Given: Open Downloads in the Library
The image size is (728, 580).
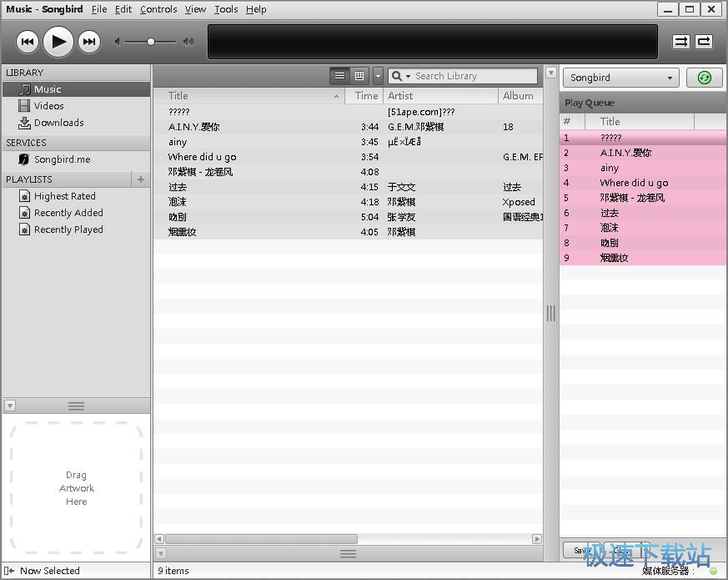Looking at the screenshot, I should [77, 123].
